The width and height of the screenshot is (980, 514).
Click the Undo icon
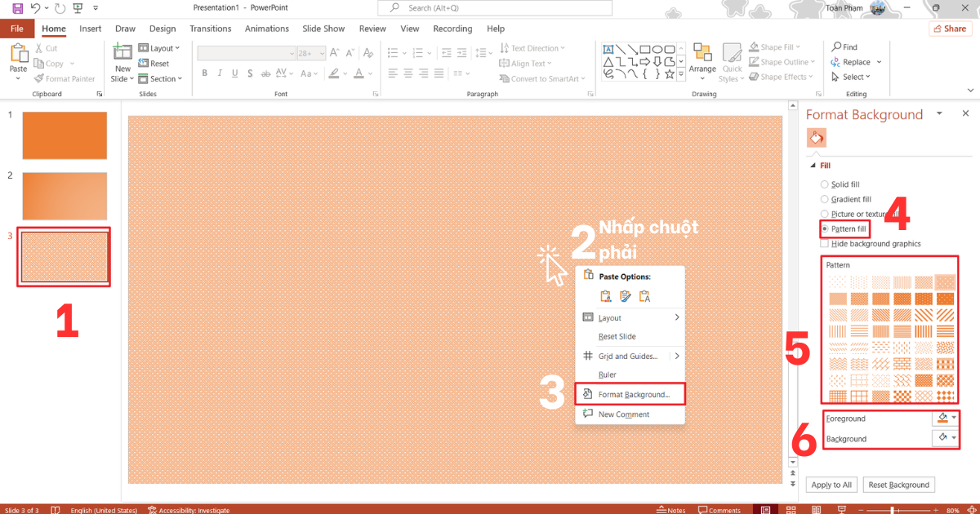pos(35,8)
